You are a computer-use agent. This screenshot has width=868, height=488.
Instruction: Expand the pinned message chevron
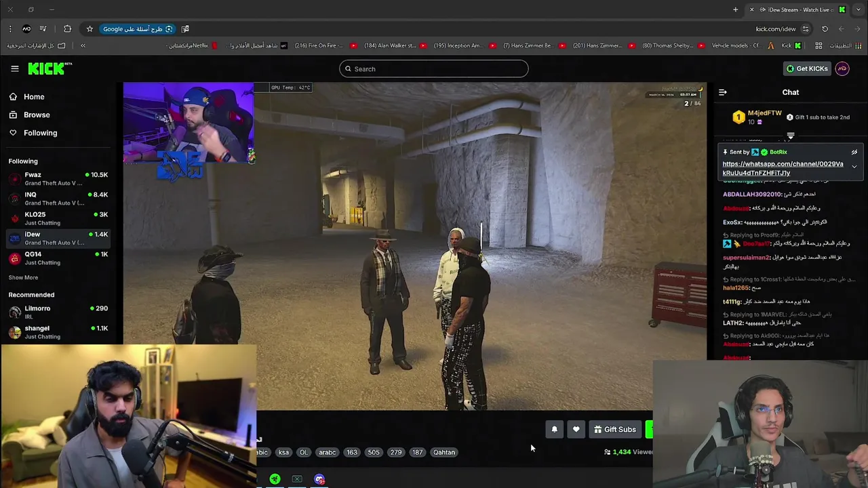tap(854, 166)
